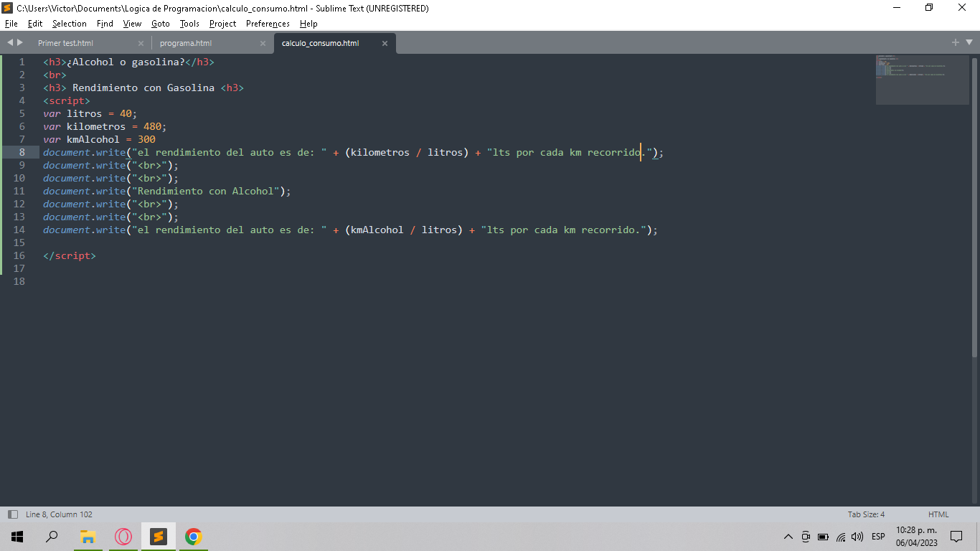
Task: Toggle the side bar status icon
Action: click(12, 514)
